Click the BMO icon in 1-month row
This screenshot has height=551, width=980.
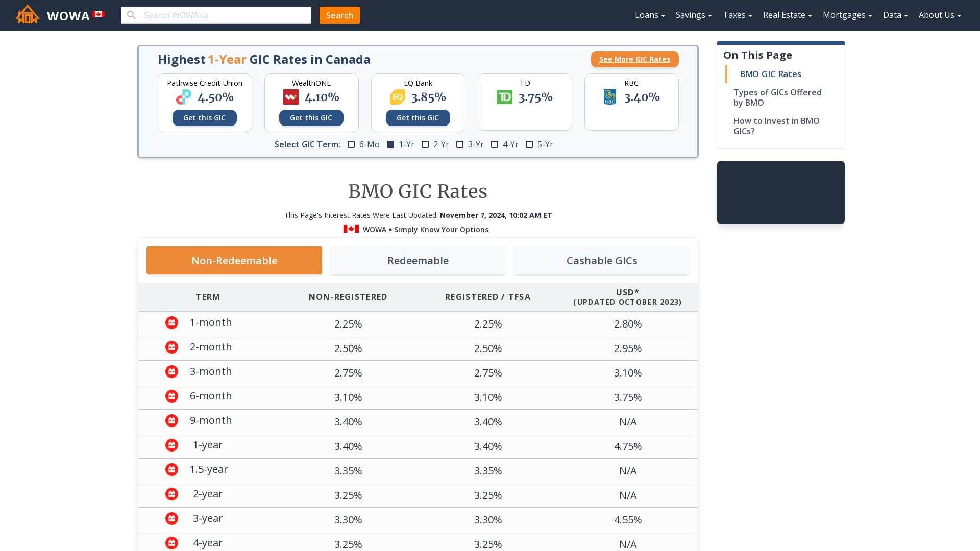coord(171,322)
